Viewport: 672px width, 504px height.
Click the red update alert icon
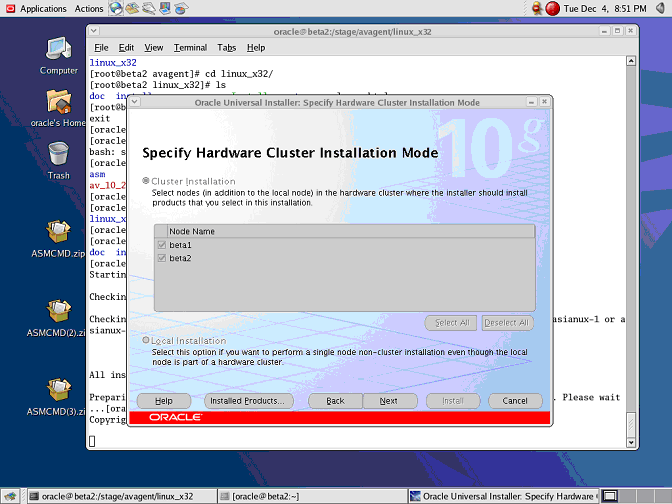552,9
